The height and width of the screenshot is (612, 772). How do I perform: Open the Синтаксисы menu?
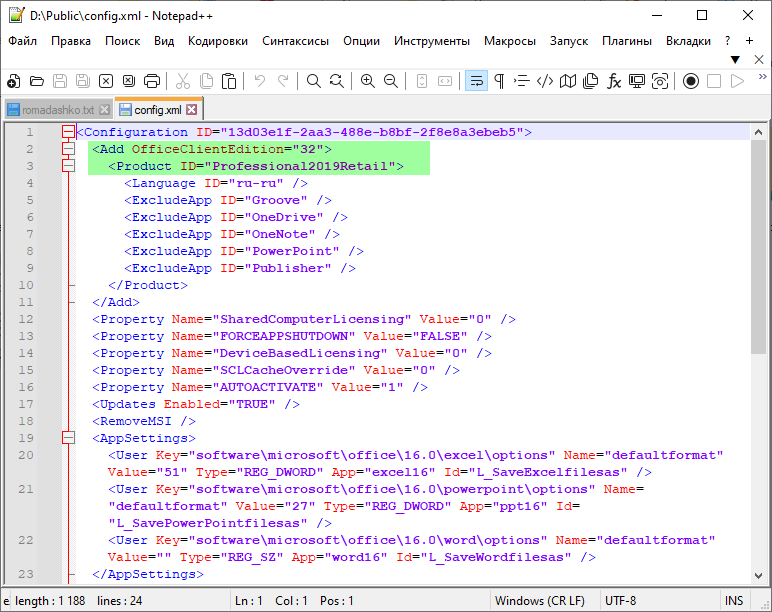coord(295,41)
